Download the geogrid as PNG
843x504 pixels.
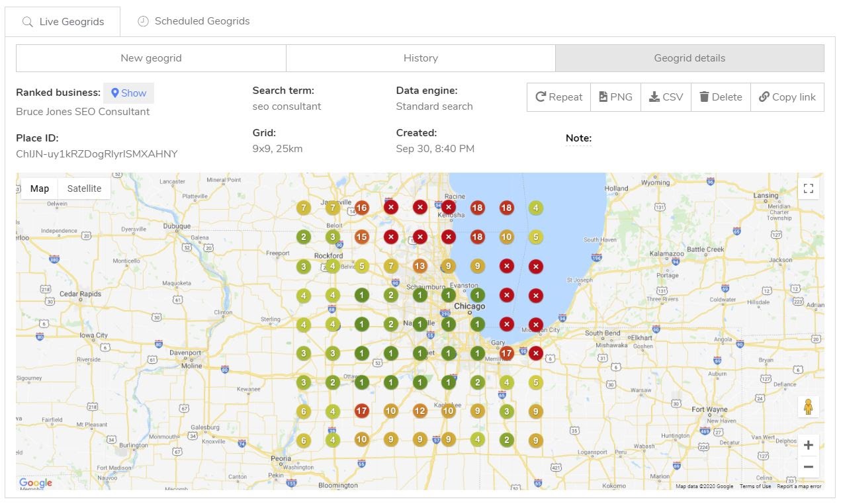(615, 97)
